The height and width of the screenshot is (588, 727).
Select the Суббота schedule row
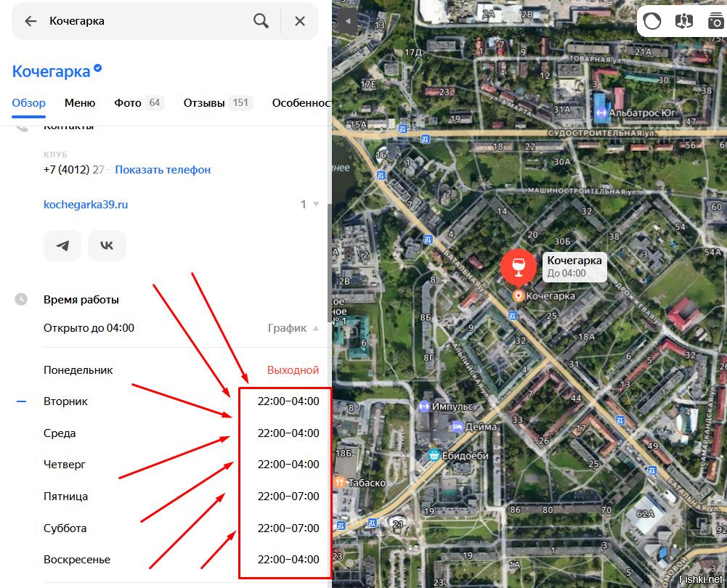pyautogui.click(x=182, y=528)
